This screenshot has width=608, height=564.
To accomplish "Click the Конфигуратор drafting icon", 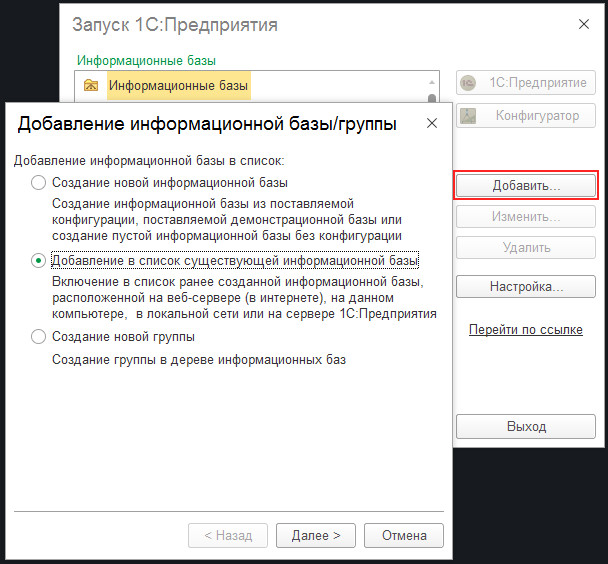I will (x=468, y=116).
